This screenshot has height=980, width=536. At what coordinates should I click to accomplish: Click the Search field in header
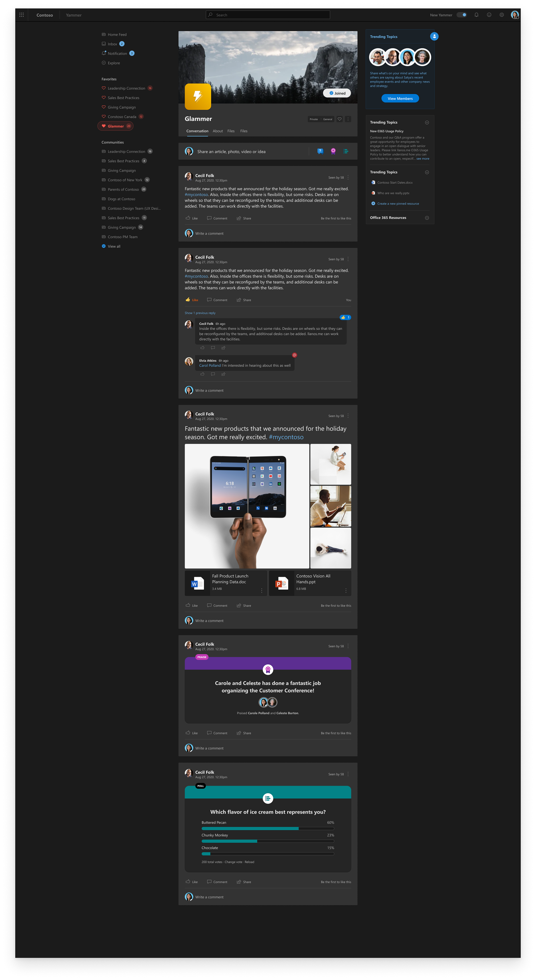coord(268,15)
